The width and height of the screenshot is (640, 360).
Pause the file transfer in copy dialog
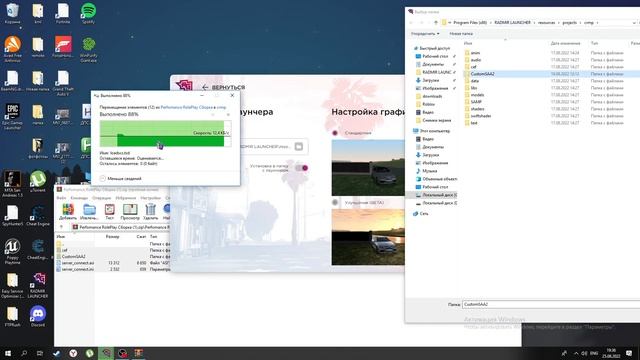pyautogui.click(x=213, y=115)
